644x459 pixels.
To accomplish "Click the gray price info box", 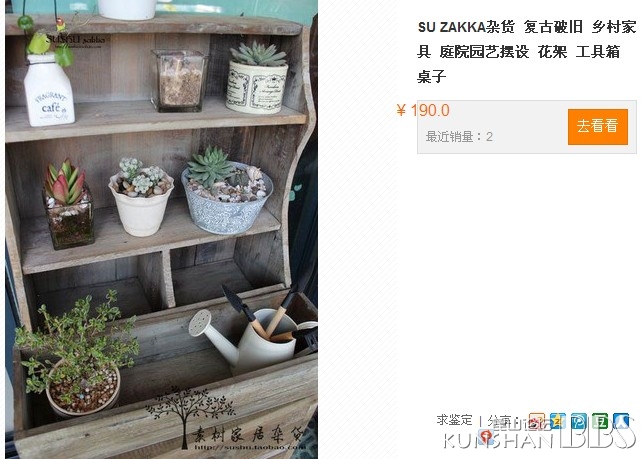I will click(527, 127).
